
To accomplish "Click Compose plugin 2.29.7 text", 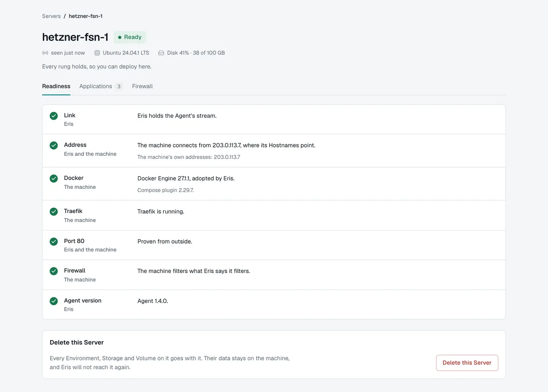I will pyautogui.click(x=165, y=190).
